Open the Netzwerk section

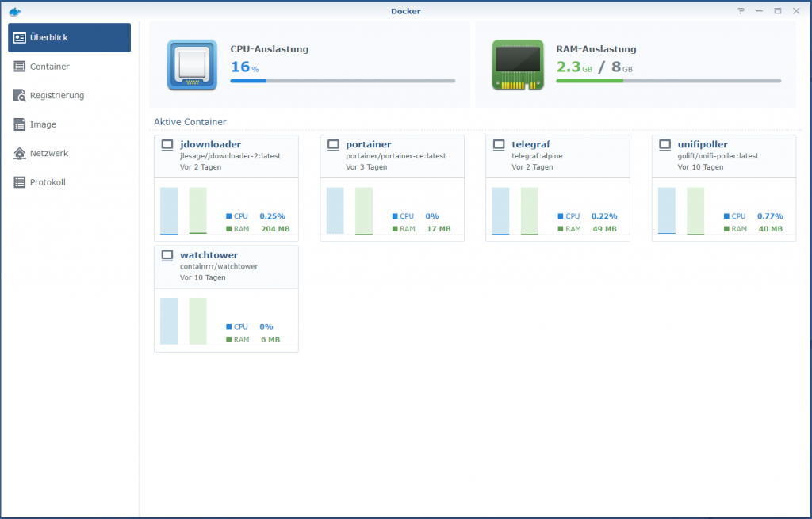point(70,153)
